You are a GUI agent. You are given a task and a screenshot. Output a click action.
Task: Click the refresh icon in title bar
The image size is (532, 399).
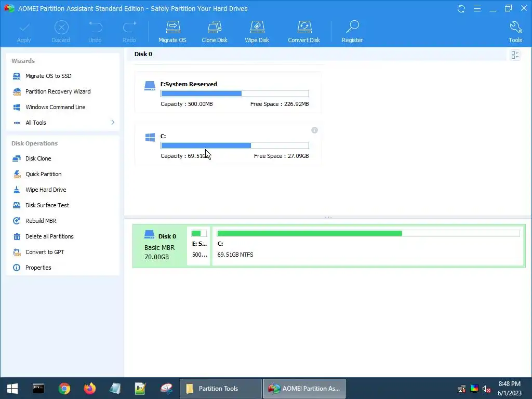tap(461, 8)
